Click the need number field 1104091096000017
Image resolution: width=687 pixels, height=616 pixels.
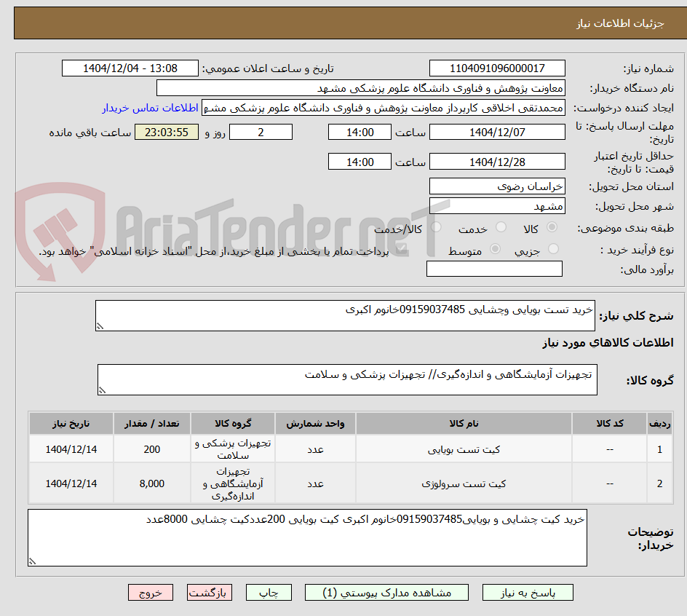pos(497,68)
